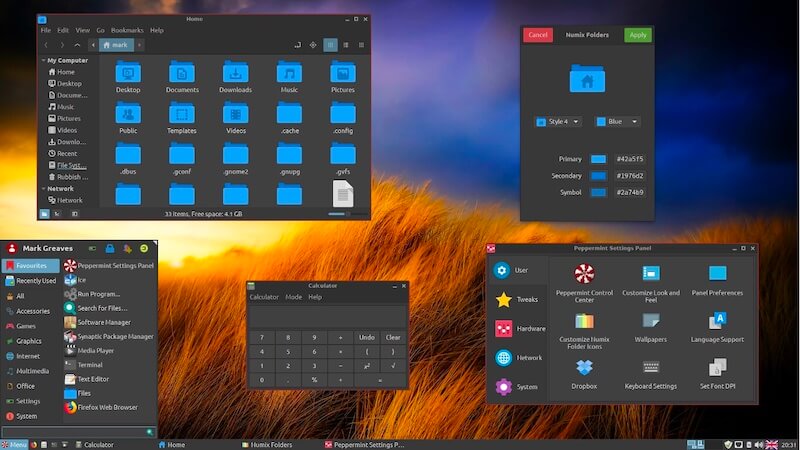Select Recently Used category in menu
The width and height of the screenshot is (800, 450).
point(31,281)
